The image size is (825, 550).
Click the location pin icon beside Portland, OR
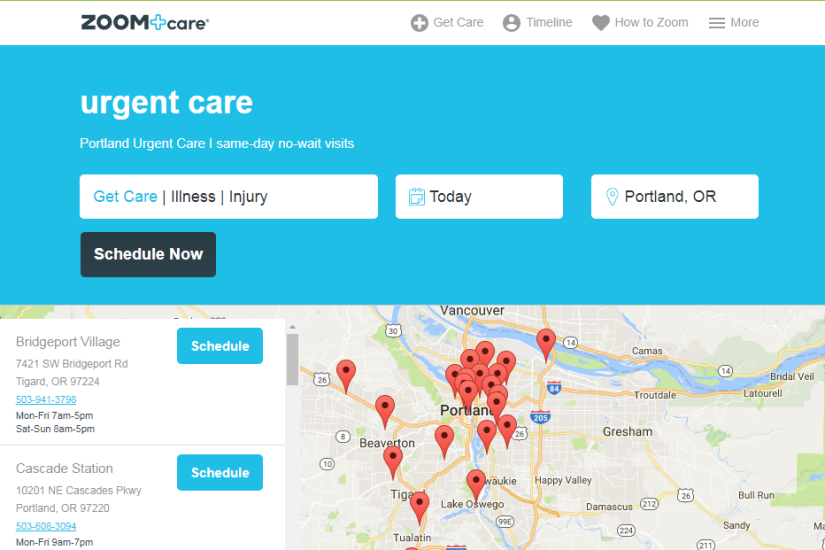tap(612, 196)
